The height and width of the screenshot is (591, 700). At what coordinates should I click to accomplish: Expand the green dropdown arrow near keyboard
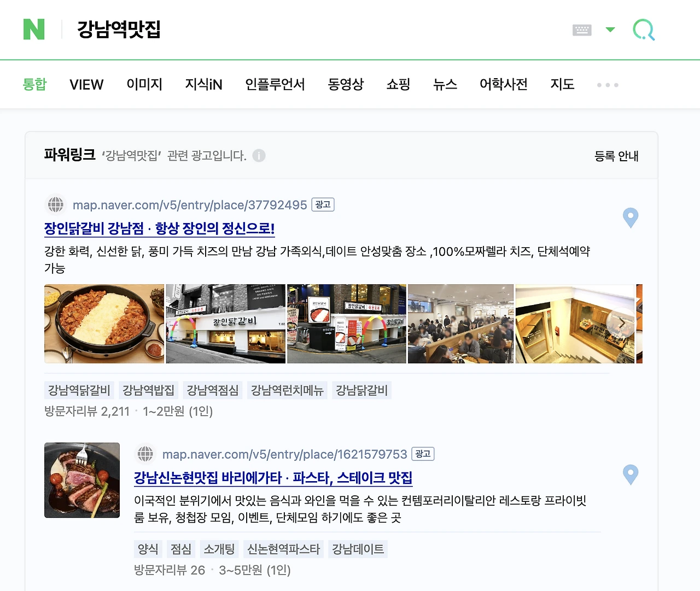point(610,30)
